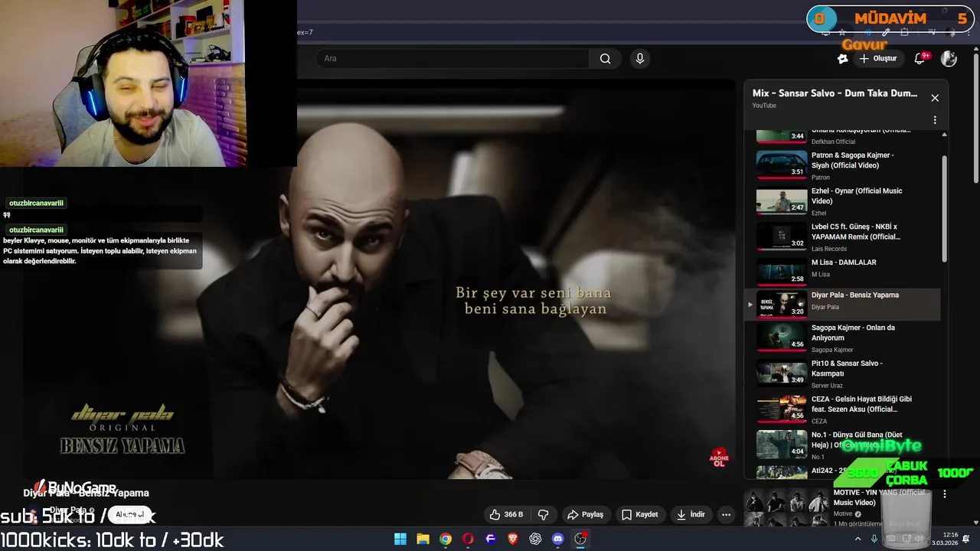Click the Ezhel channel name in playlist
980x551 pixels.
818,214
